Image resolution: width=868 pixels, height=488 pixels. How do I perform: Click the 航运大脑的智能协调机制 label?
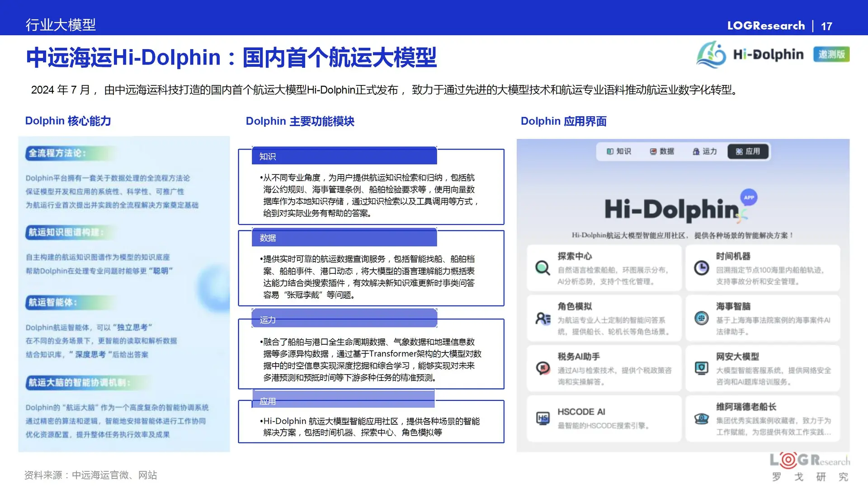[79, 383]
